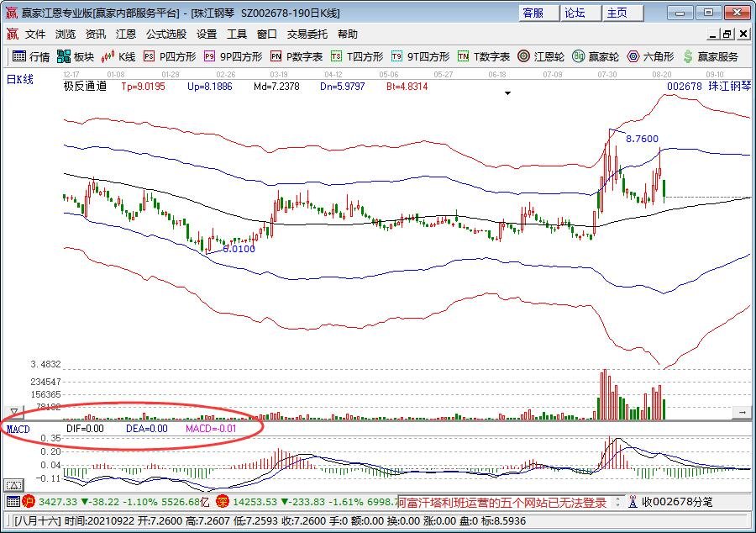
Task: Click the 03-19 date marker on time axis
Action: 279,74
